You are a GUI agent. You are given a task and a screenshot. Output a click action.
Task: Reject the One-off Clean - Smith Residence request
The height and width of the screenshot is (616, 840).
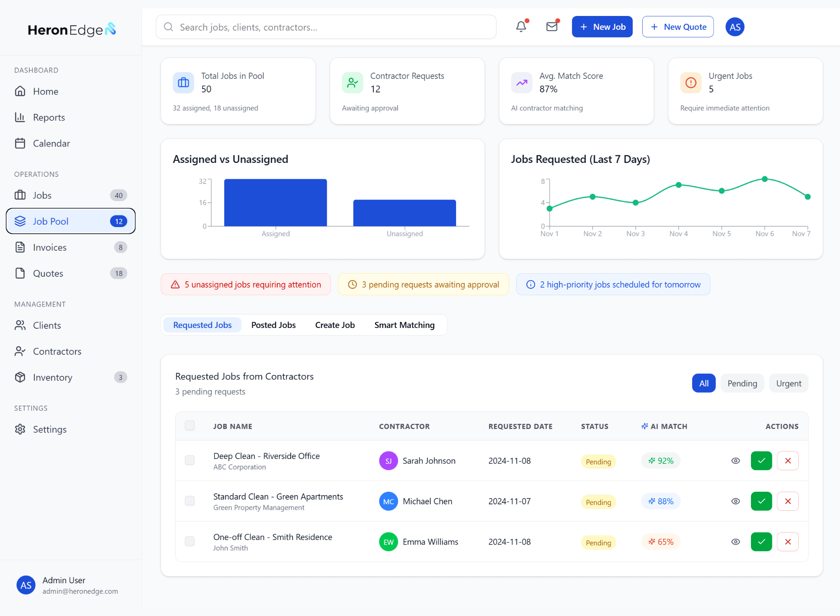tap(788, 542)
